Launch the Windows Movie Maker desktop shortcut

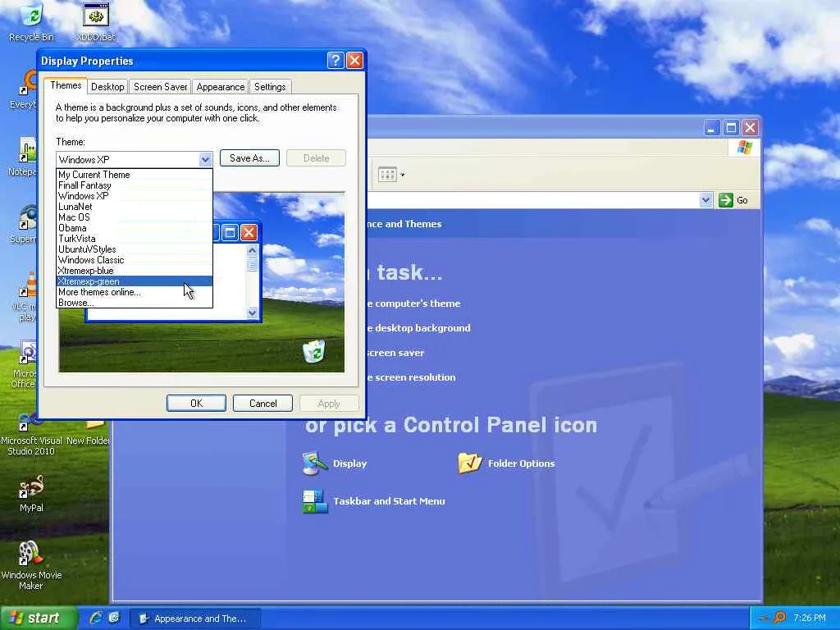(31, 565)
